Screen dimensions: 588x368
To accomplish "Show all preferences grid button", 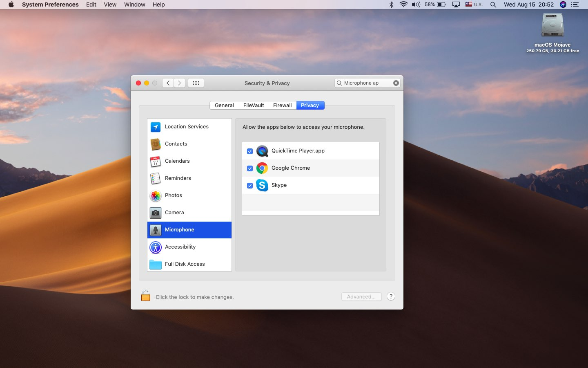I will (x=196, y=83).
